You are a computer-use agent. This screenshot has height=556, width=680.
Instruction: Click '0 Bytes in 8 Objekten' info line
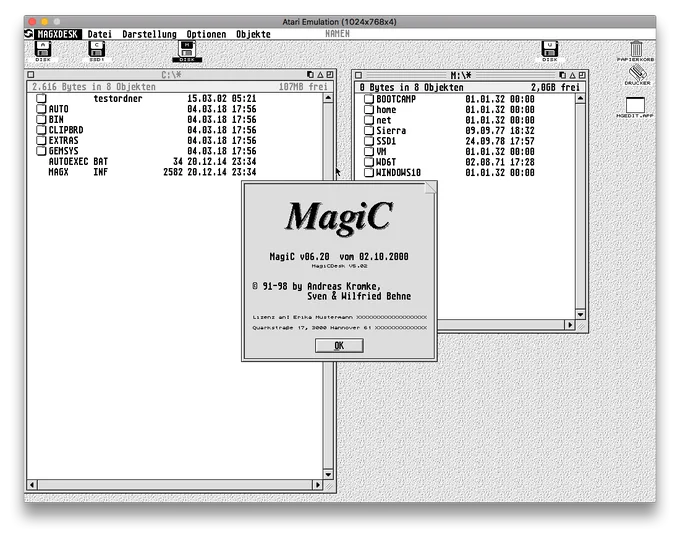(x=412, y=88)
